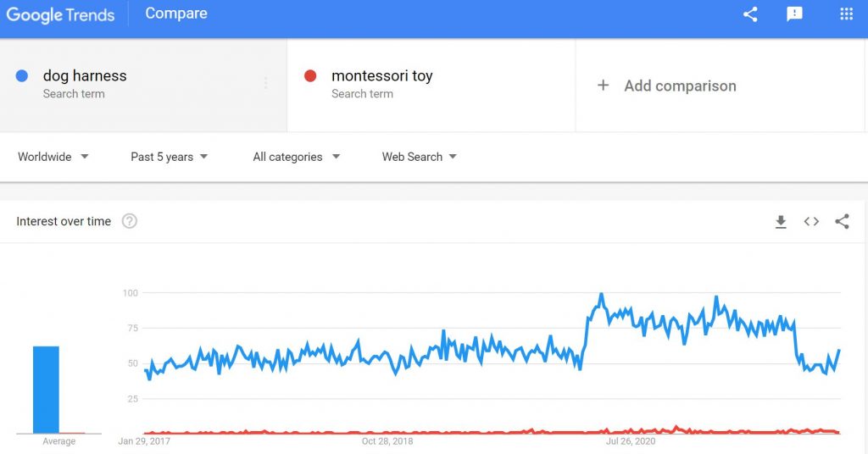Go to Google Trends home logo
This screenshot has height=454, width=868.
click(60, 14)
